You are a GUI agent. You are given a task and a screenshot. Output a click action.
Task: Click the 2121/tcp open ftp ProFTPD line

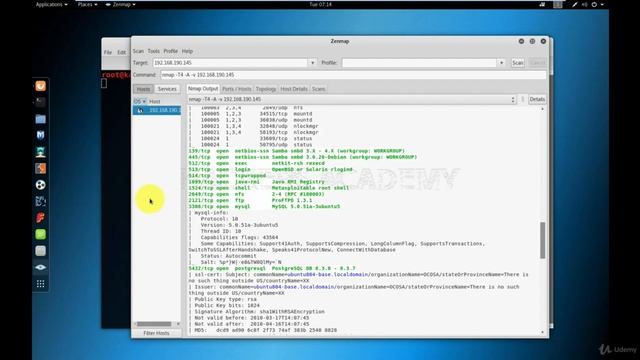point(250,200)
